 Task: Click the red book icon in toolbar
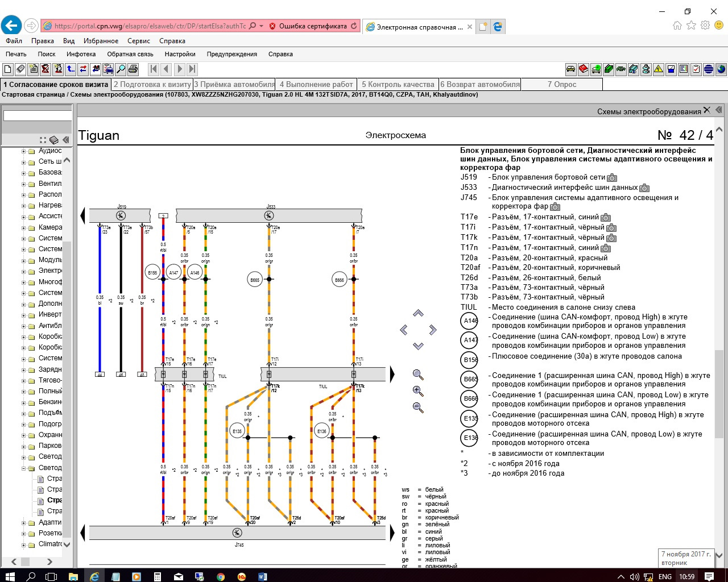[x=584, y=69]
